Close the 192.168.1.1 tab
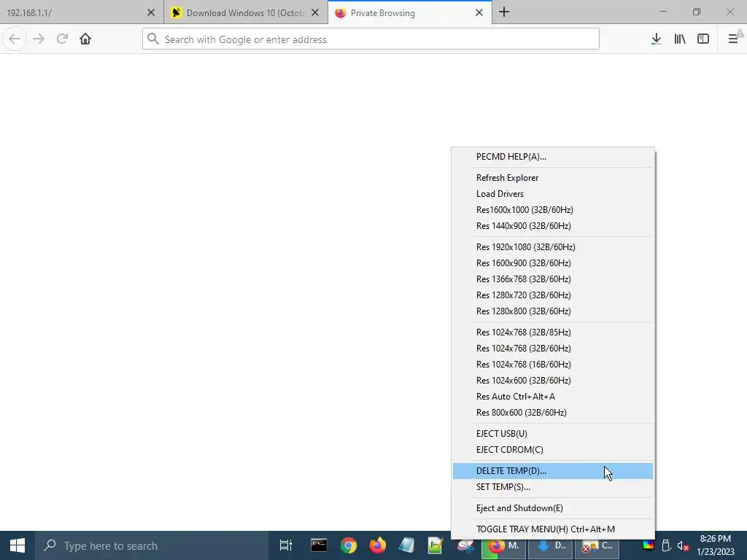This screenshot has height=560, width=747. click(x=150, y=13)
